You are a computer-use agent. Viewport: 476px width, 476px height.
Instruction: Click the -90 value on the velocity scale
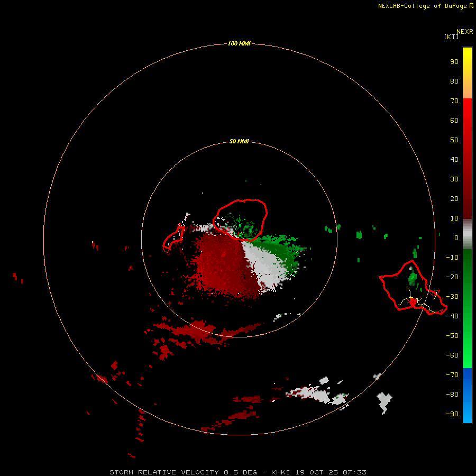pos(452,414)
